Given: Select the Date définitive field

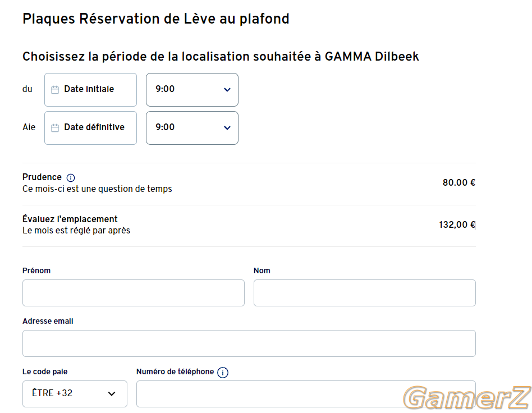Looking at the screenshot, I should [x=90, y=128].
